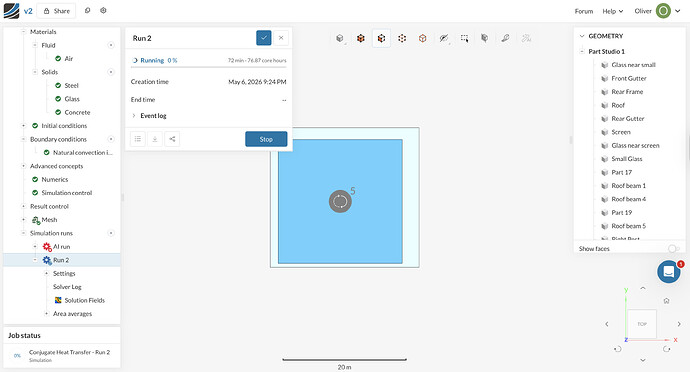Rotate view up with up arrow
The height and width of the screenshot is (372, 690).
pos(642,288)
